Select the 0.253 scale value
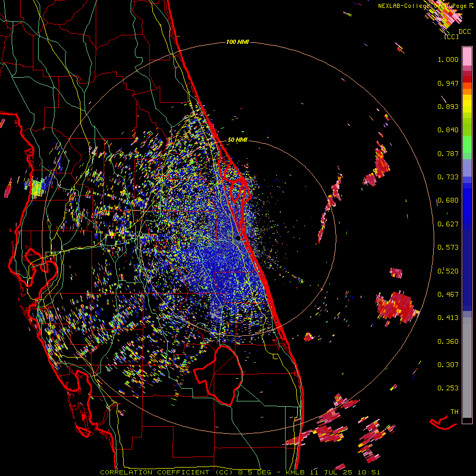476x476 pixels. pyautogui.click(x=448, y=388)
